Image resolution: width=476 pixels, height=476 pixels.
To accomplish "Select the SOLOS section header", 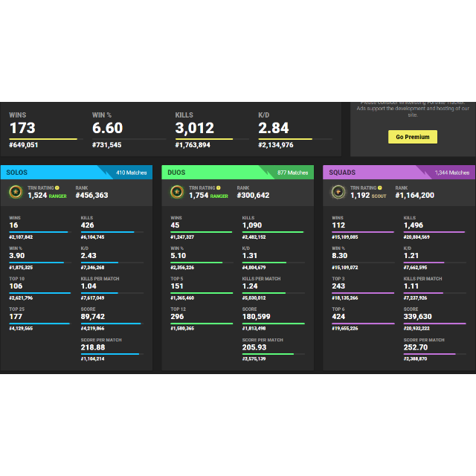I will coord(16,173).
